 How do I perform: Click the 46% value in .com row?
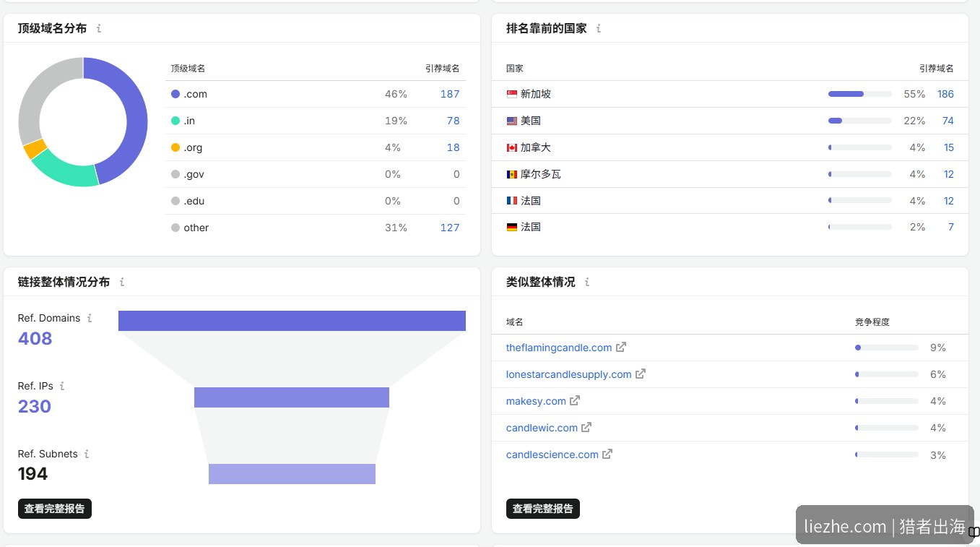pos(396,94)
